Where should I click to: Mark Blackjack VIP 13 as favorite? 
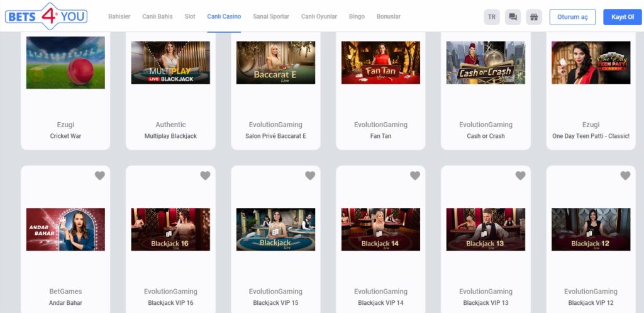[x=520, y=176]
